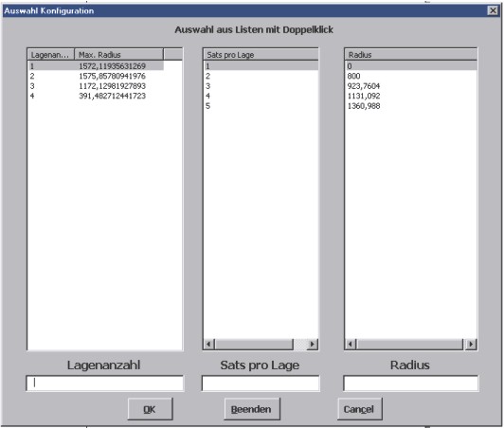Click the Beenden button
The image size is (504, 428).
(x=252, y=409)
